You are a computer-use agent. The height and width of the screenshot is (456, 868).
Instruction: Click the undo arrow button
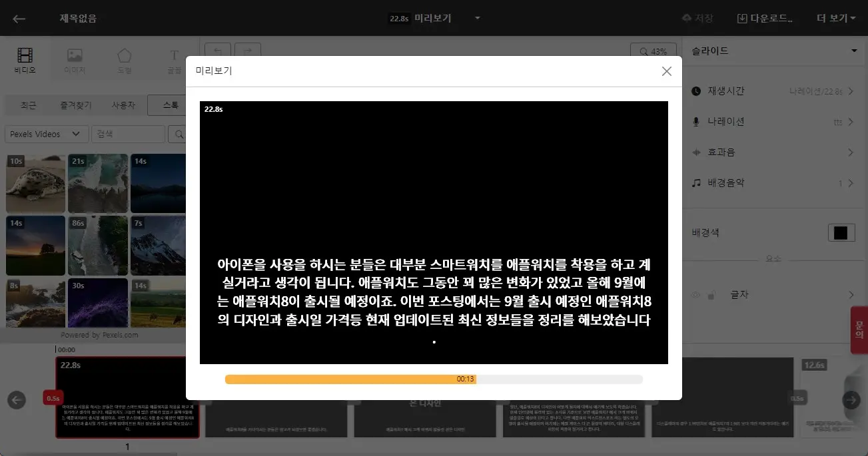coord(218,51)
